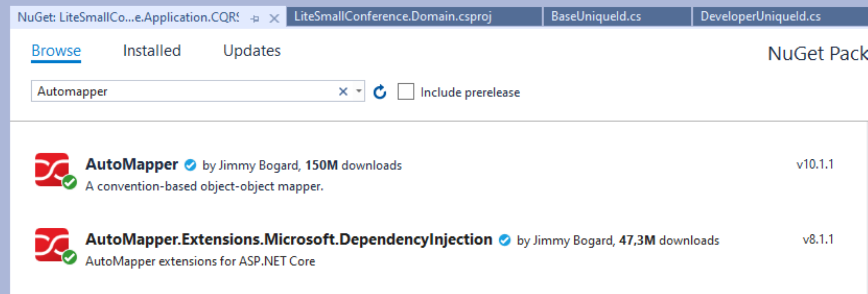Screen dimensions: 868x294
Task: Pin the NuGet document tab
Action: (x=255, y=18)
